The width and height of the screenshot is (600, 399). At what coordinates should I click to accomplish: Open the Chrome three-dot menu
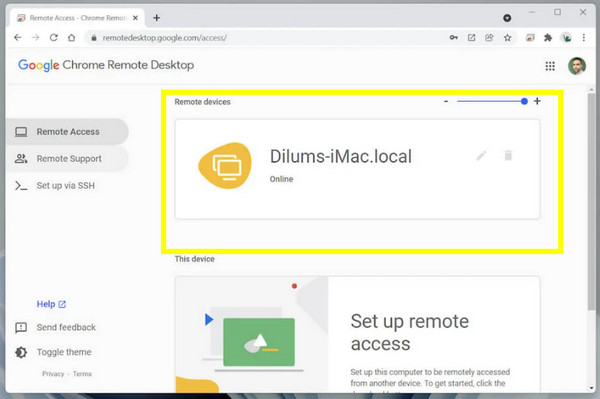[584, 37]
